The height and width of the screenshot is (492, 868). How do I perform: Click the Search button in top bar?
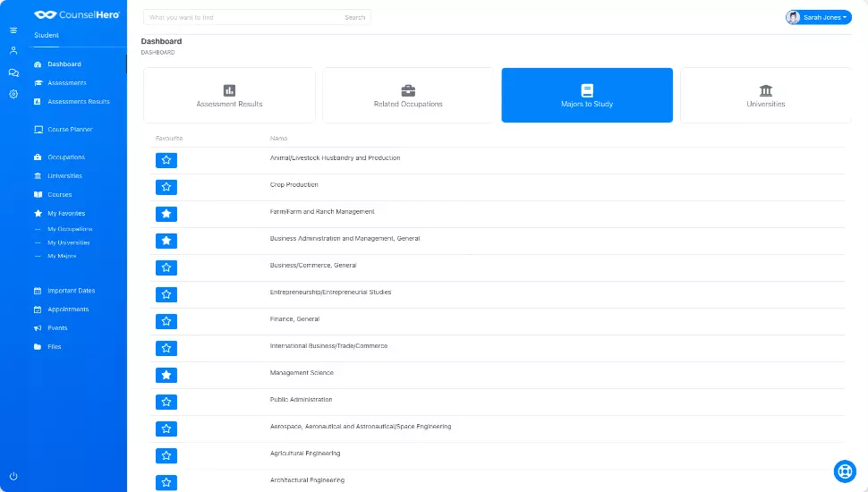354,17
